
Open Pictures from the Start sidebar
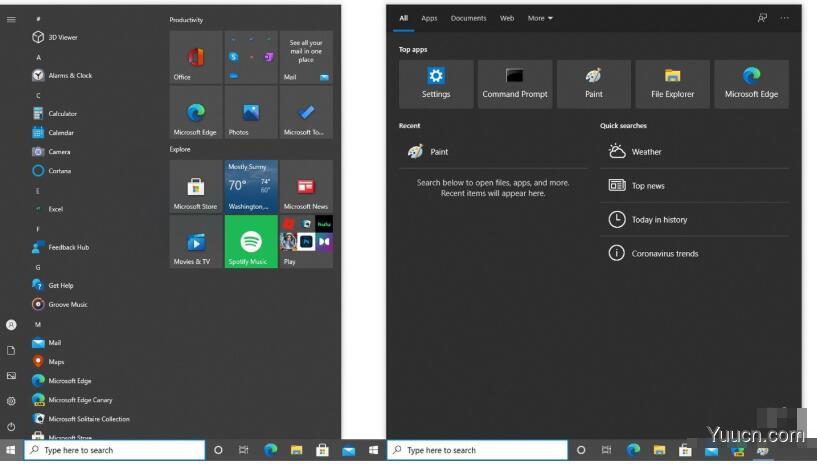pos(11,375)
